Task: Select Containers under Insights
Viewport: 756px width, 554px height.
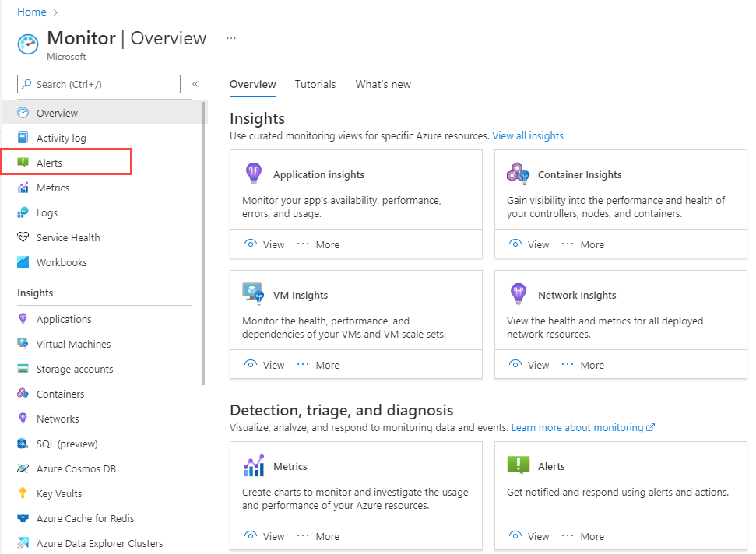Action: click(62, 394)
